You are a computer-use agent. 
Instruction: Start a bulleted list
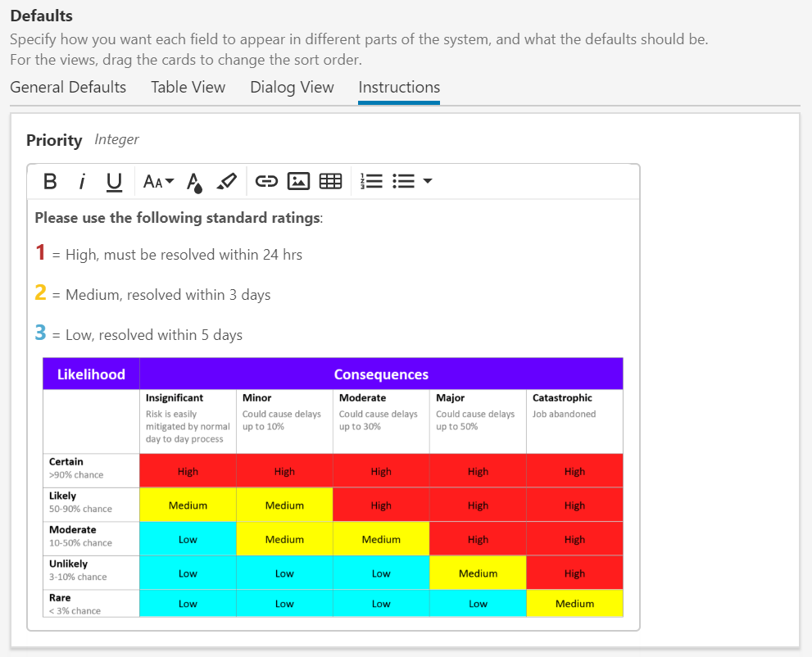point(403,181)
